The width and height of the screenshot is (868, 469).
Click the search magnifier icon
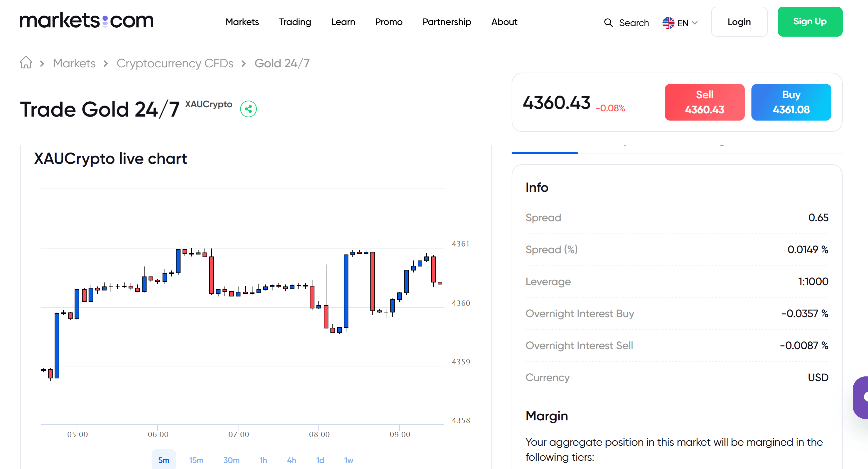608,23
